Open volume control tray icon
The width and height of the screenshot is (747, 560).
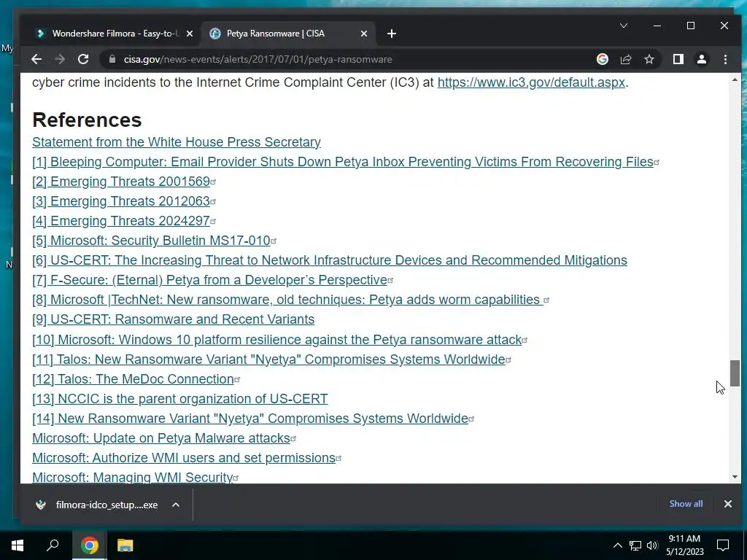point(652,545)
